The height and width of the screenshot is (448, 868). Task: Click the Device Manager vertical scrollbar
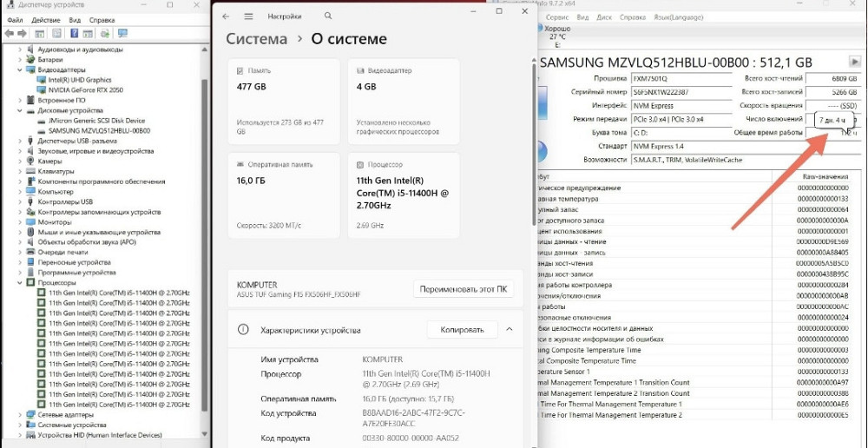pos(206,244)
